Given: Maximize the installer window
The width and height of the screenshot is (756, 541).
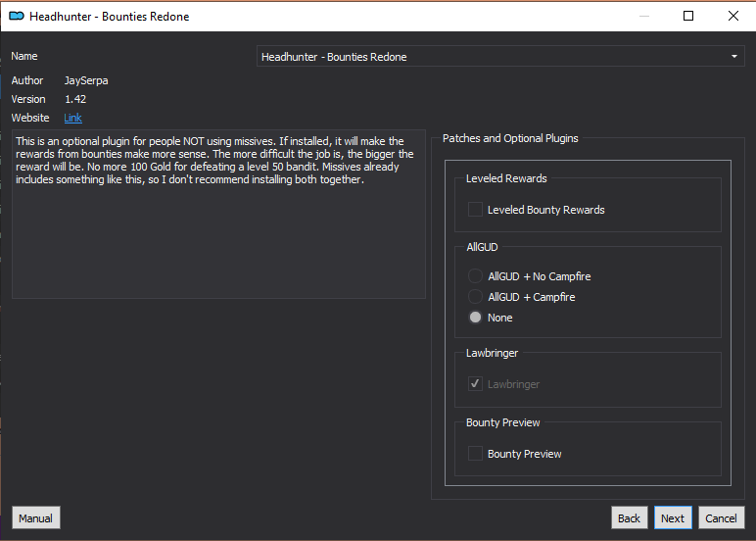Looking at the screenshot, I should (688, 16).
